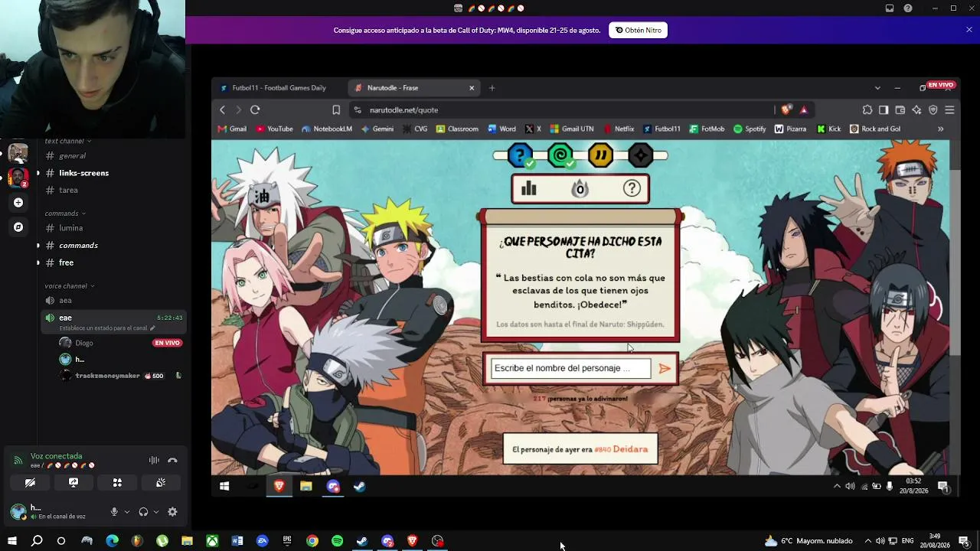Collapse the voice channel category
The width and height of the screenshot is (980, 551).
[x=70, y=286]
